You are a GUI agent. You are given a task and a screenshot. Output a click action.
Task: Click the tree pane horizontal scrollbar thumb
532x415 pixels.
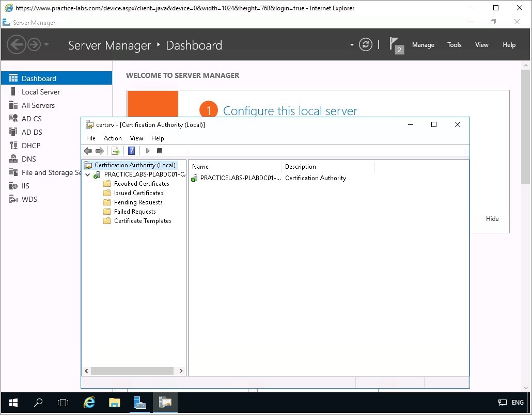pyautogui.click(x=132, y=371)
